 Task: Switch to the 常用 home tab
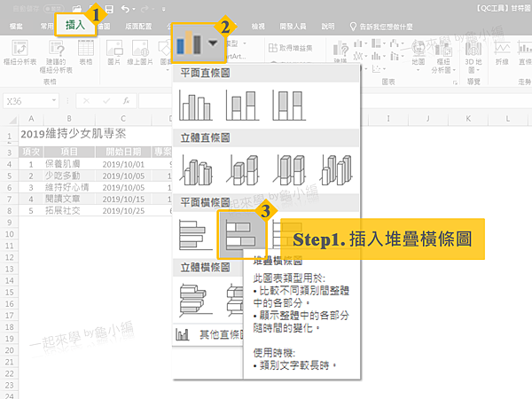[x=47, y=26]
